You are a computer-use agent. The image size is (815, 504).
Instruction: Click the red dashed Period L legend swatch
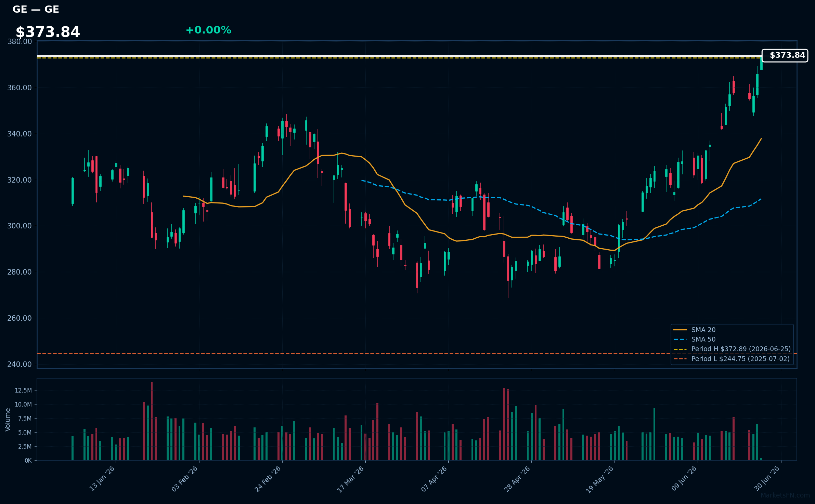coord(680,359)
